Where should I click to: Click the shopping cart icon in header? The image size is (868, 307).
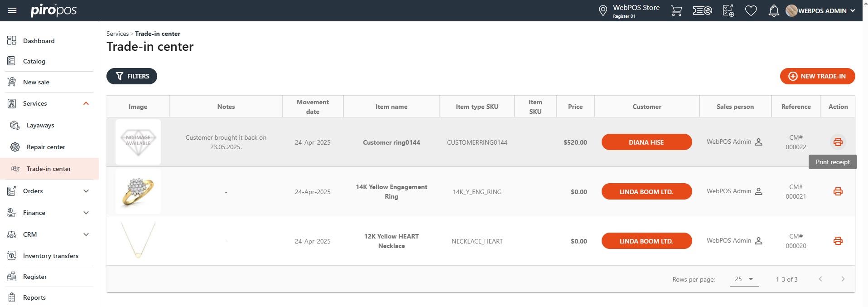(x=676, y=10)
